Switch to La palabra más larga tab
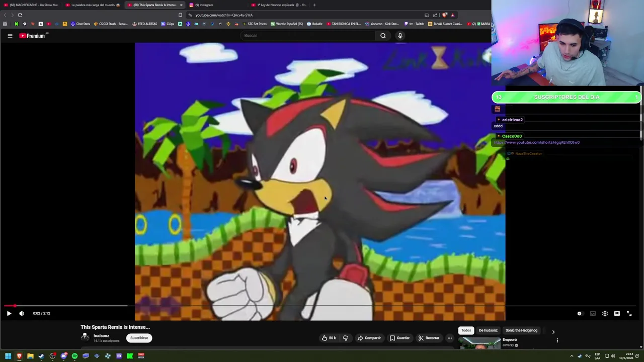644x362 pixels. point(93,5)
